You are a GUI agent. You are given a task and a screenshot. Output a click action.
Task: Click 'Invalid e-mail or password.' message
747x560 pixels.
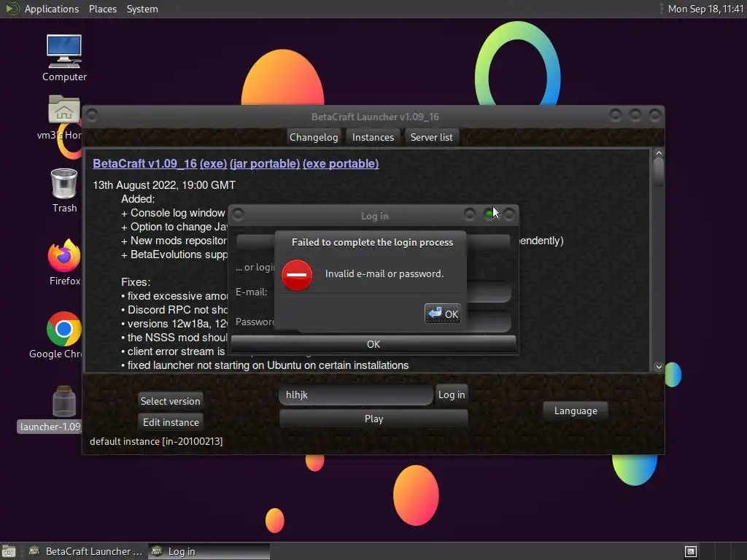pos(384,274)
